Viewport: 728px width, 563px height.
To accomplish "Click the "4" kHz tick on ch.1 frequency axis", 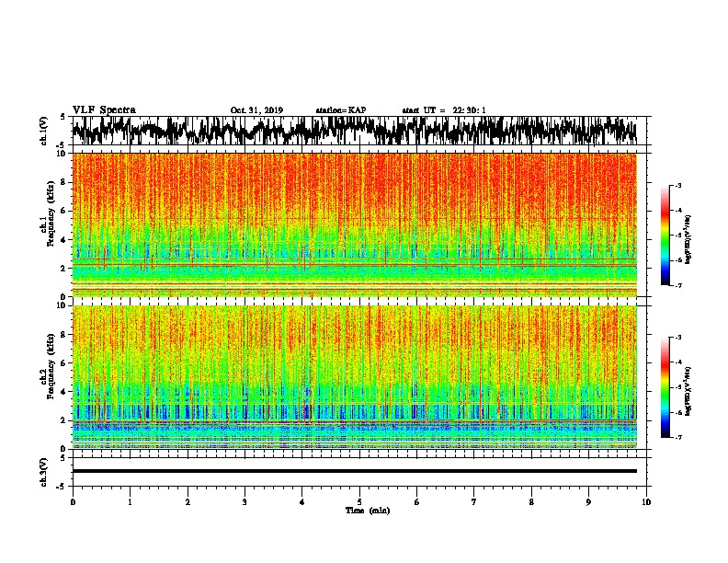I will click(64, 240).
